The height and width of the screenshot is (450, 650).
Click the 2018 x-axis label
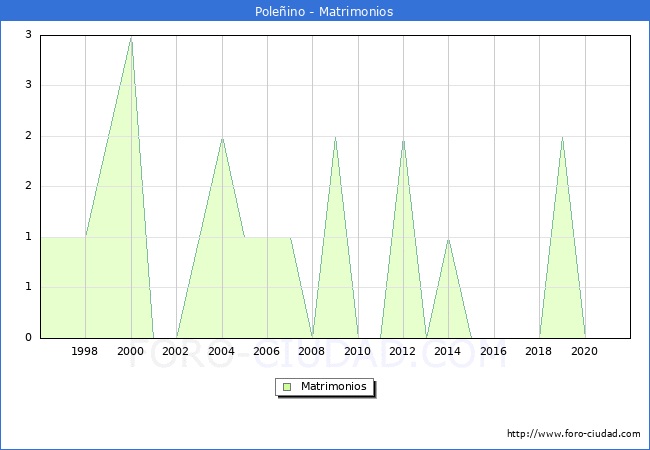(538, 351)
